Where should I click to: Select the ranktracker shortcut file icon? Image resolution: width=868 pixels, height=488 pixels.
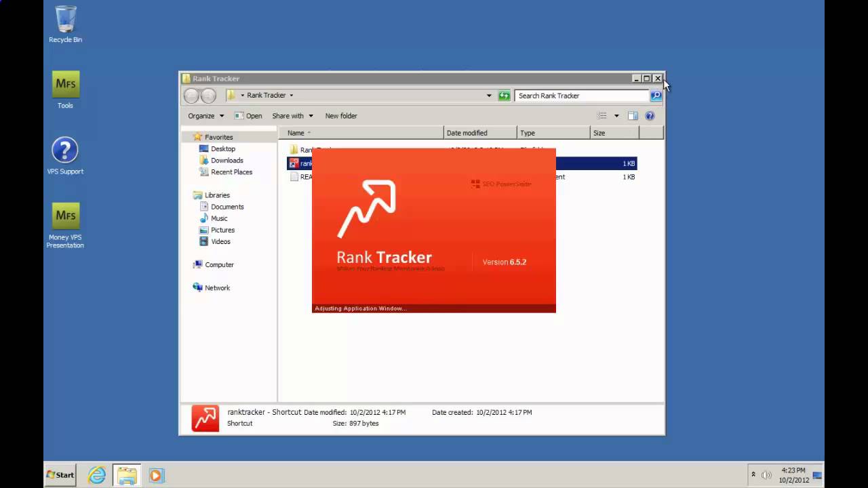pos(294,163)
